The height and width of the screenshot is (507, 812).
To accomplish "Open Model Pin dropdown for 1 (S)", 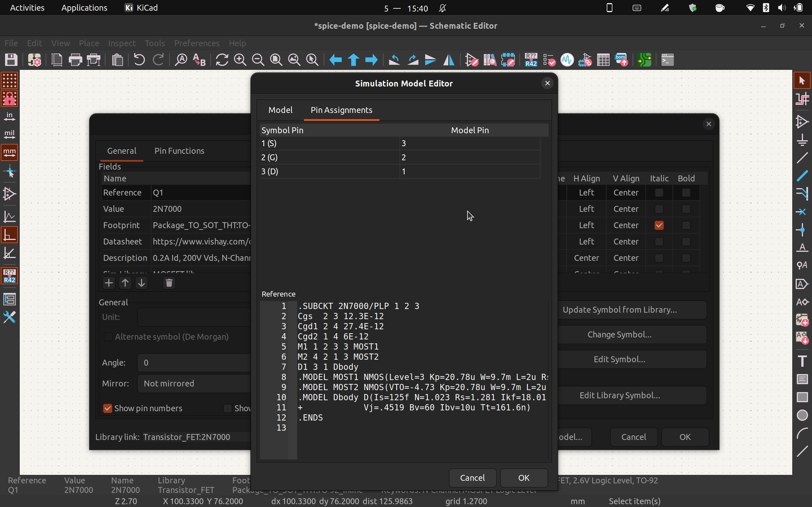I will [x=469, y=144].
